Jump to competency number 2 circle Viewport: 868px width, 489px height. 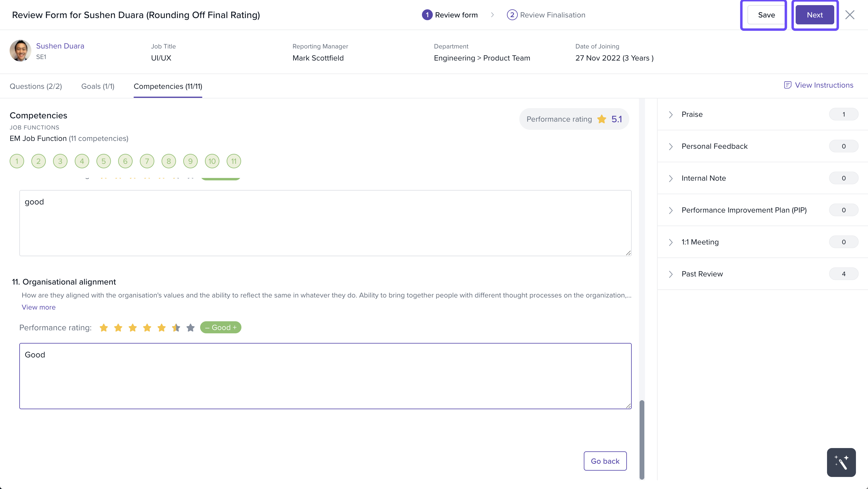coord(38,161)
